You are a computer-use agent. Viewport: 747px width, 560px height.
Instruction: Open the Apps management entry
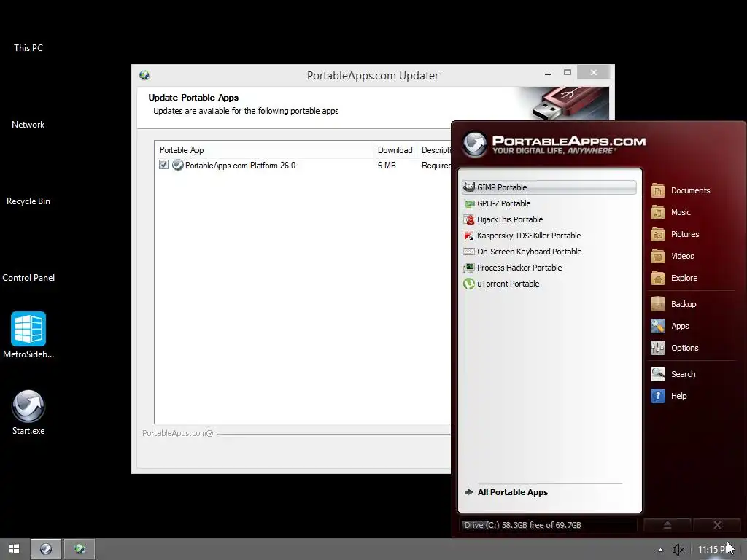[670, 326]
